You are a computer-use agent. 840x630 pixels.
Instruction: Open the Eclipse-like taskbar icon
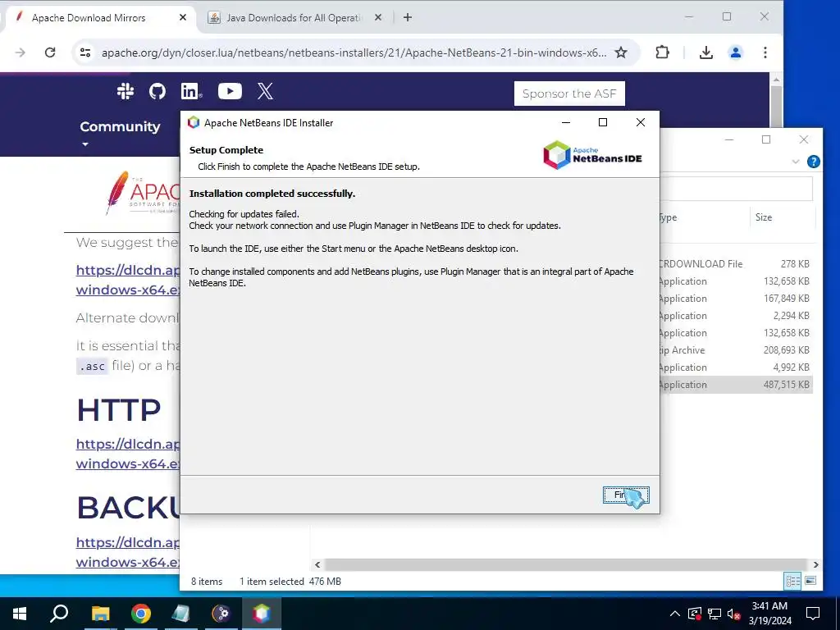(221, 614)
